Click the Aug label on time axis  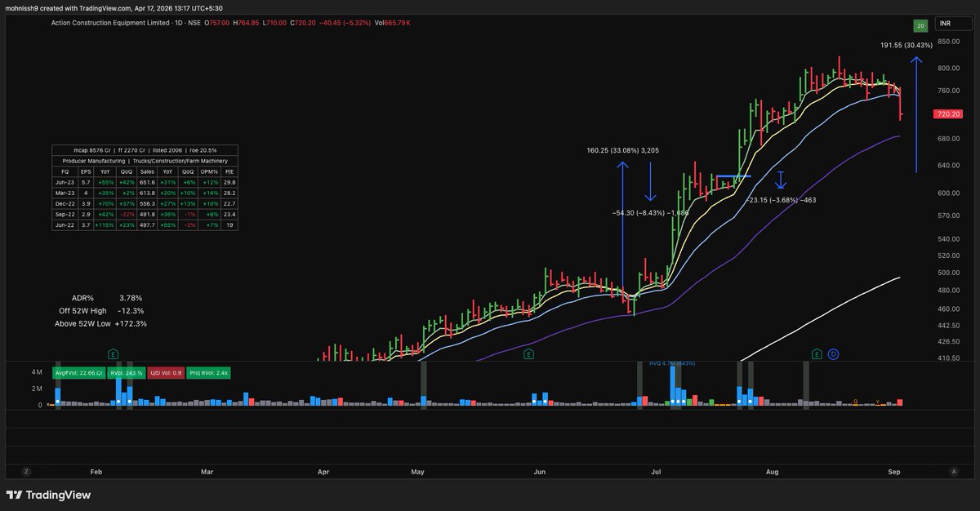click(773, 472)
